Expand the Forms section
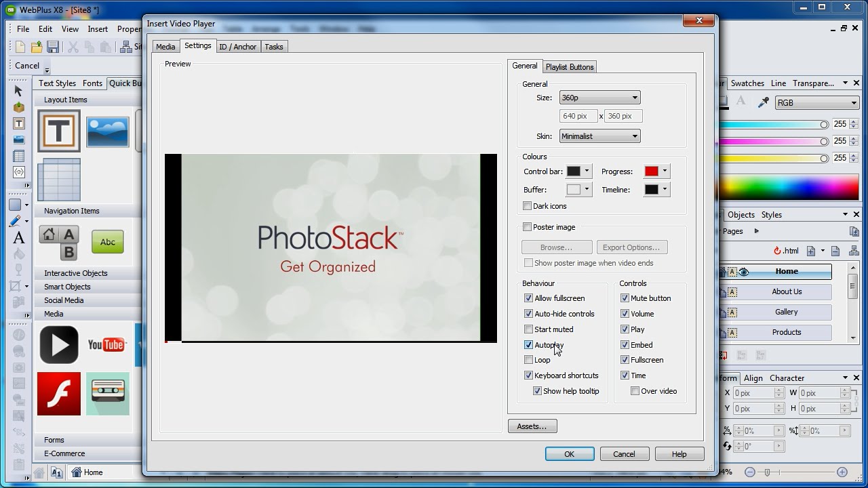868x488 pixels. pyautogui.click(x=54, y=440)
